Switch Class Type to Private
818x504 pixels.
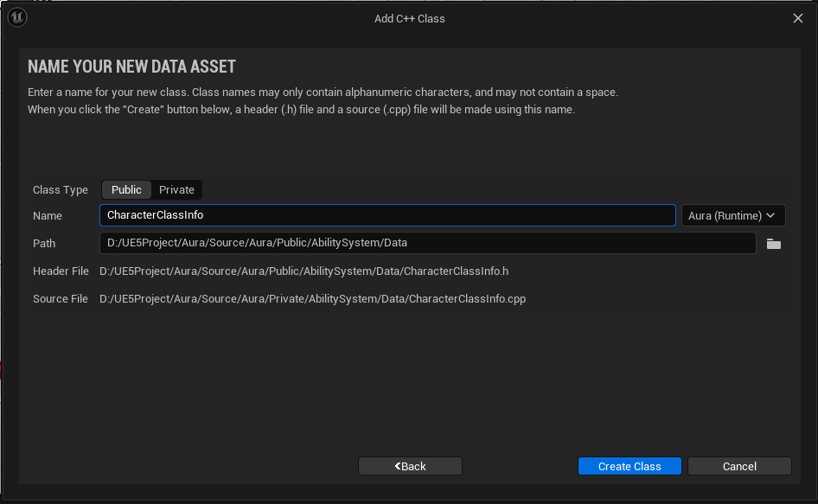[176, 189]
